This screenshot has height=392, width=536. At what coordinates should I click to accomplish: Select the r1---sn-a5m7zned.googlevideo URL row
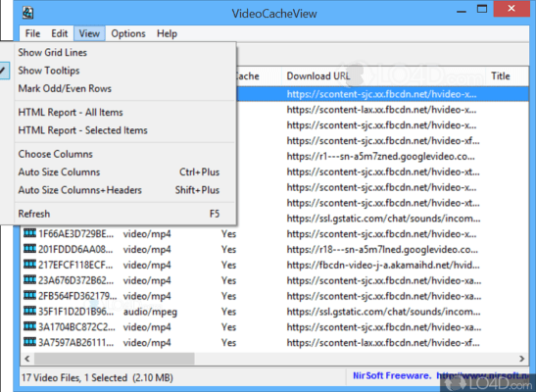click(380, 157)
